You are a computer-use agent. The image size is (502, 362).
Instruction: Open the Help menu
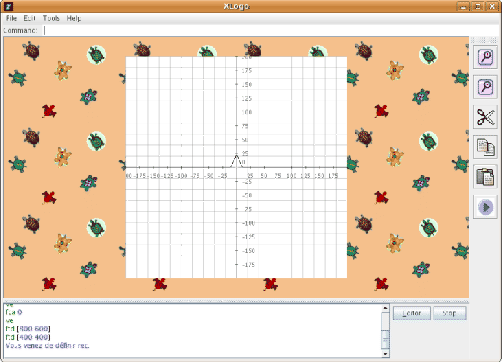tap(74, 18)
